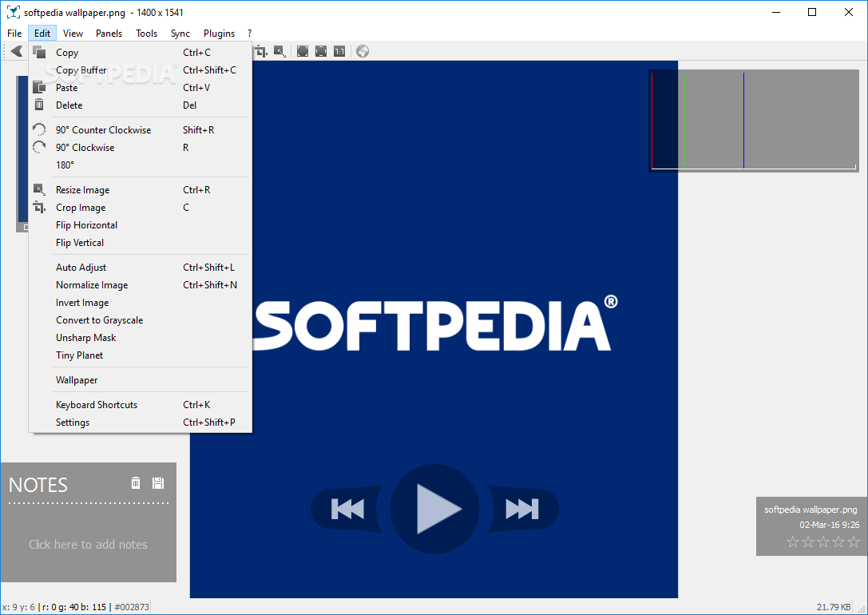This screenshot has width=868, height=615.
Task: Click the app icon in the title bar
Action: (14, 12)
